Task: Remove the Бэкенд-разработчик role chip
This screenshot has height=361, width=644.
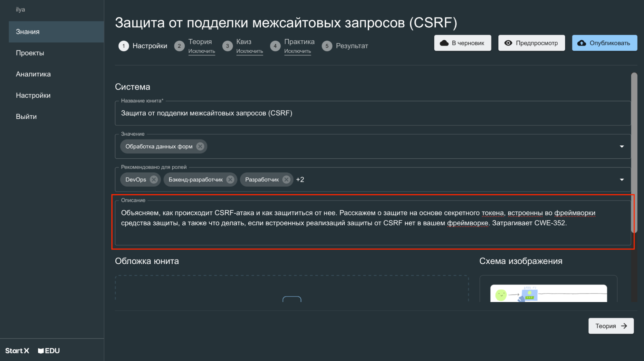Action: 230,180
